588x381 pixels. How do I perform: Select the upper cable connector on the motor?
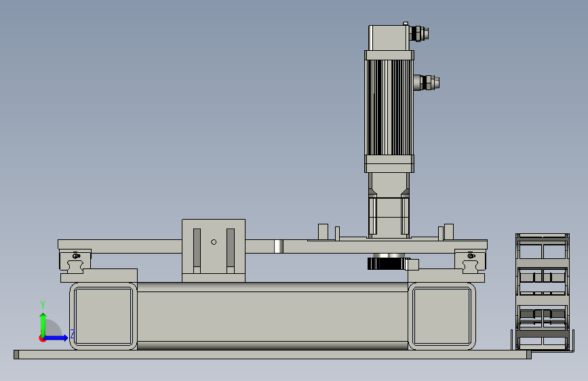click(419, 33)
